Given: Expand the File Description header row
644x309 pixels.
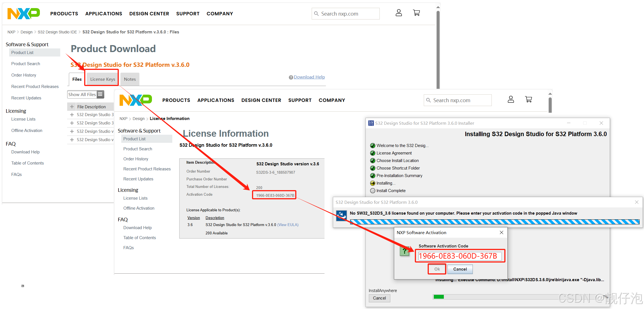Looking at the screenshot, I should click(x=72, y=107).
